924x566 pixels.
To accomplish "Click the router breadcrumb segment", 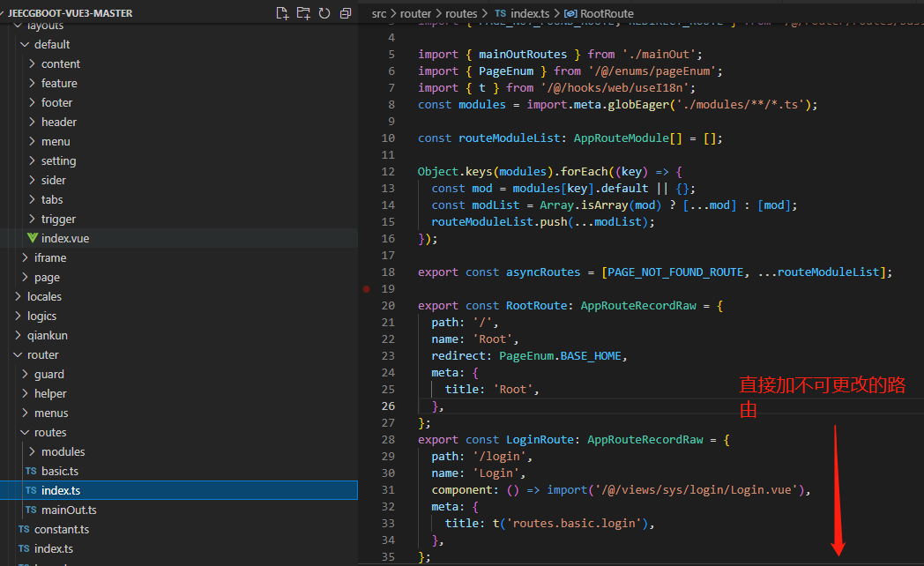I will [415, 13].
